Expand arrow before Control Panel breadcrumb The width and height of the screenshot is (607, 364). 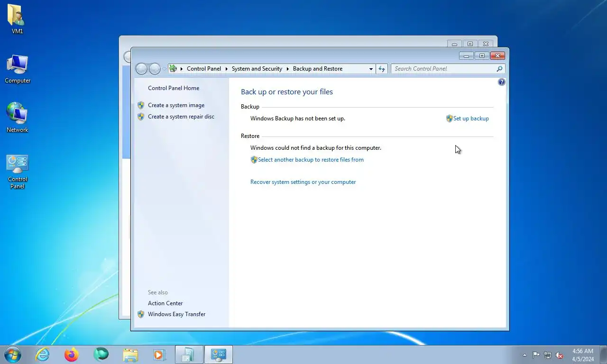182,69
